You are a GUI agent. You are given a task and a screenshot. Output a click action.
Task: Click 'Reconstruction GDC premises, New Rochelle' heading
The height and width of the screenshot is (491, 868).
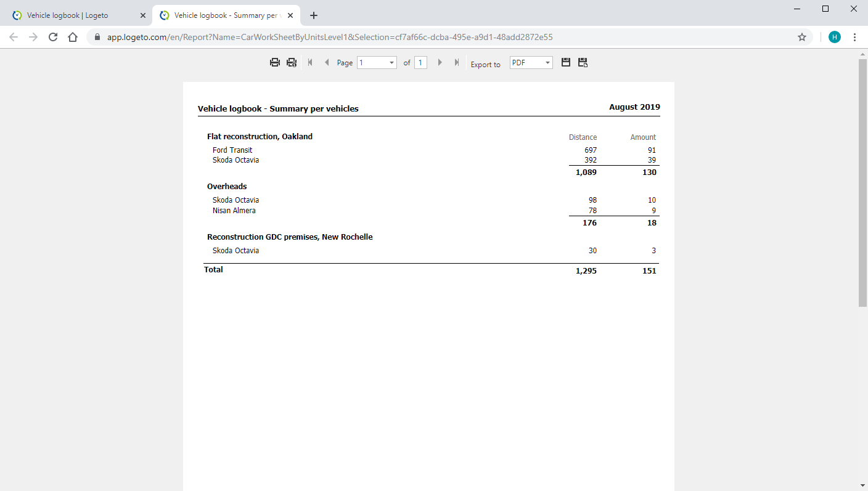[290, 237]
